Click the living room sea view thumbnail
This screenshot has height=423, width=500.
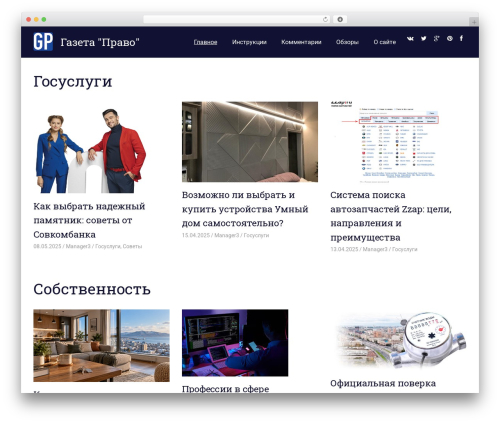click(101, 345)
